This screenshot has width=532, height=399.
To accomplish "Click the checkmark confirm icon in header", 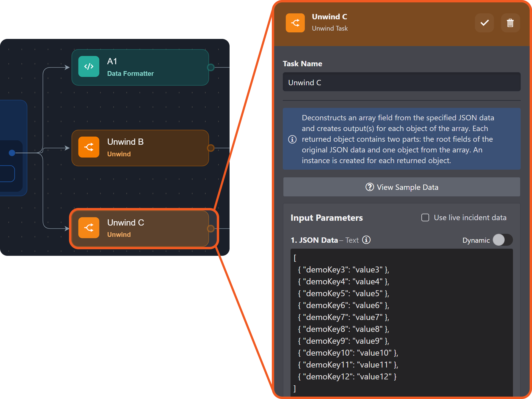I will 484,23.
